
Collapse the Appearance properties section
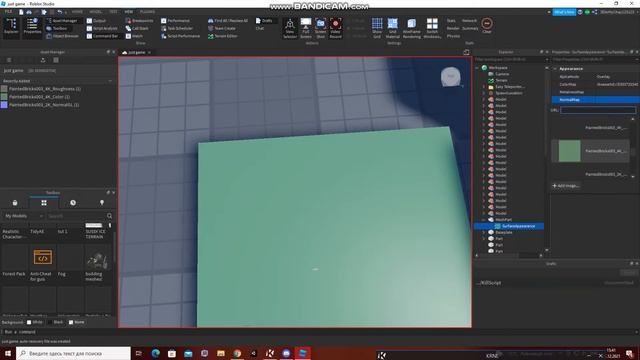click(x=555, y=69)
